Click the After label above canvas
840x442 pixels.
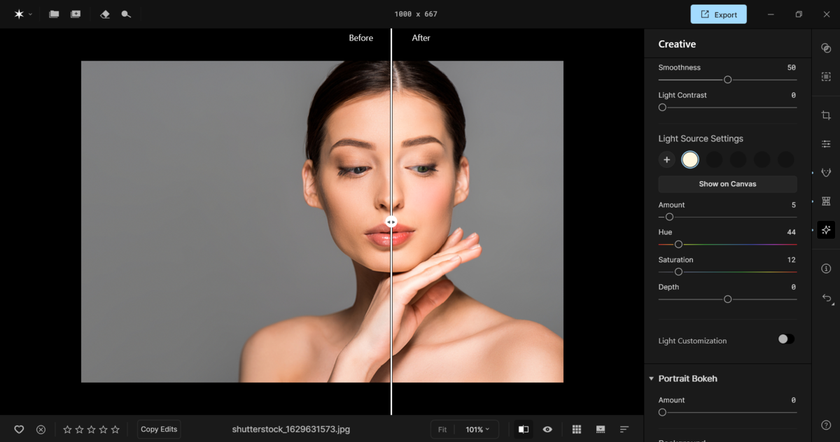coord(421,38)
